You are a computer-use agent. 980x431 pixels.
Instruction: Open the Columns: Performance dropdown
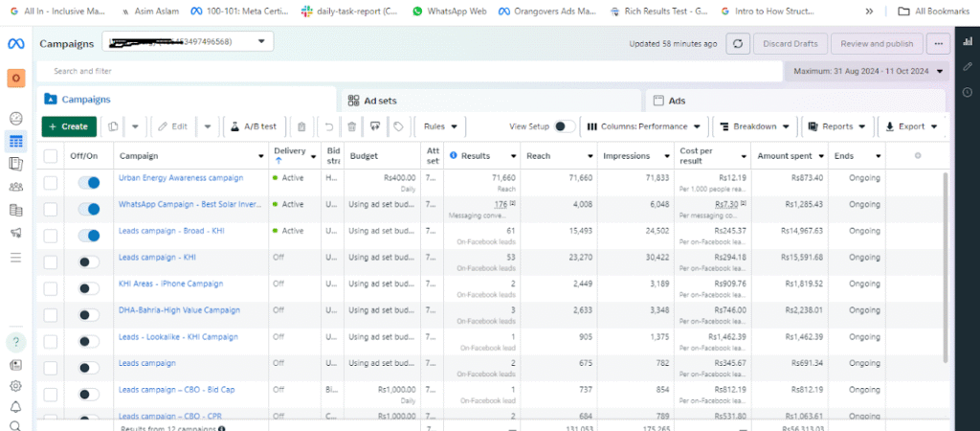click(x=644, y=126)
